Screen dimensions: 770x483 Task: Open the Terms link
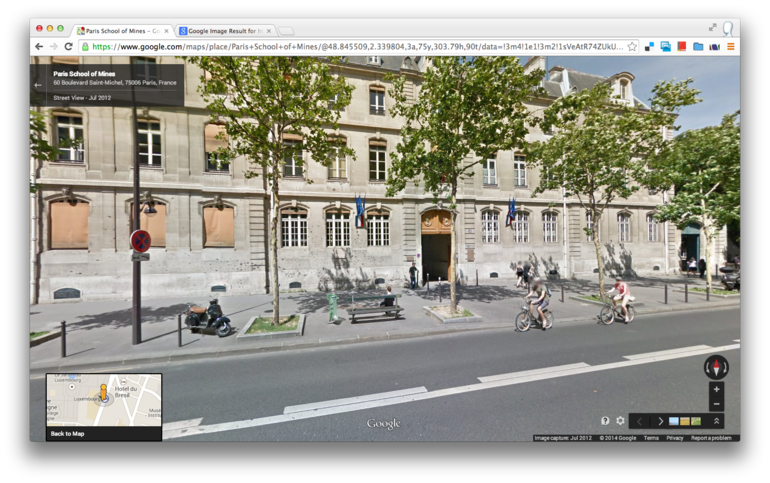point(651,438)
